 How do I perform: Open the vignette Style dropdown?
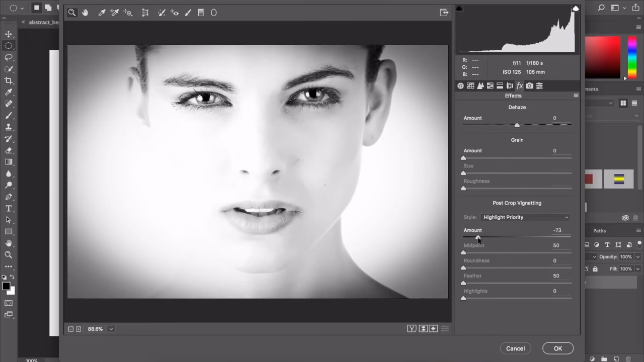[525, 217]
